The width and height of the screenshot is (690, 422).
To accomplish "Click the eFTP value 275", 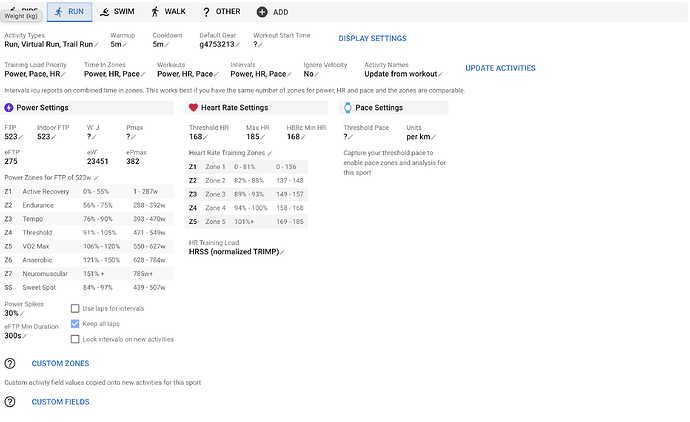I will point(11,161).
